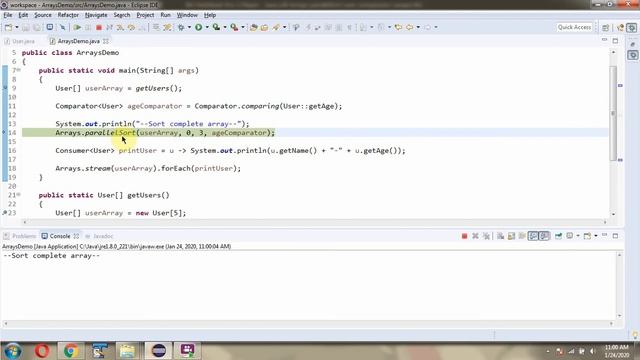Click the green Resume debug icon
This screenshot has height=360, width=640.
(x=77, y=27)
